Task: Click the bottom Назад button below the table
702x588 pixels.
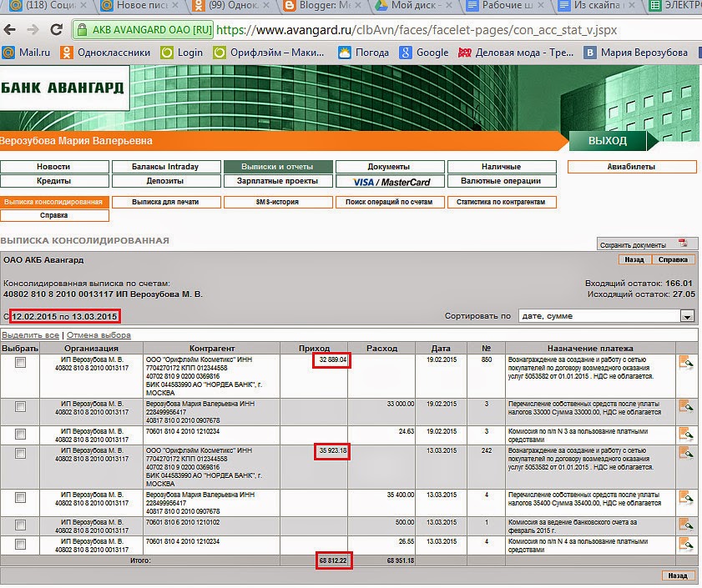Action: pos(679,575)
